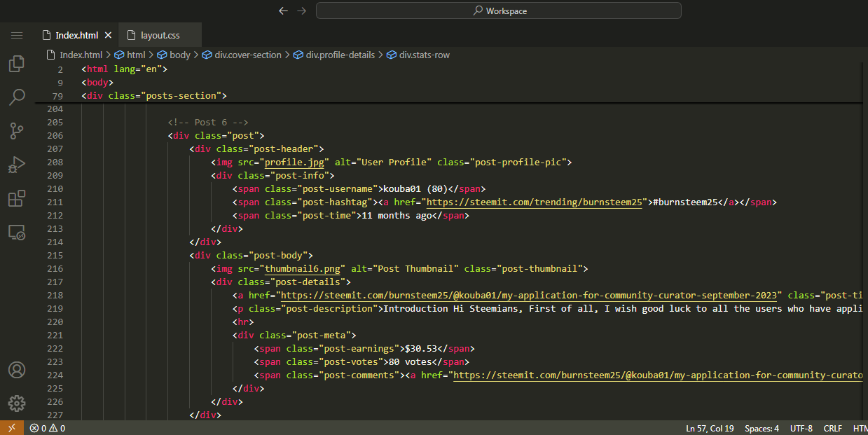868x435 pixels.
Task: Expand the div.profile-details breadcrumb
Action: pyautogui.click(x=340, y=55)
